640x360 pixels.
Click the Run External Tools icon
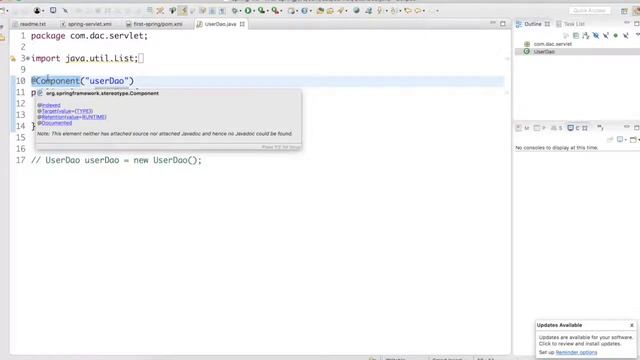pos(275,11)
